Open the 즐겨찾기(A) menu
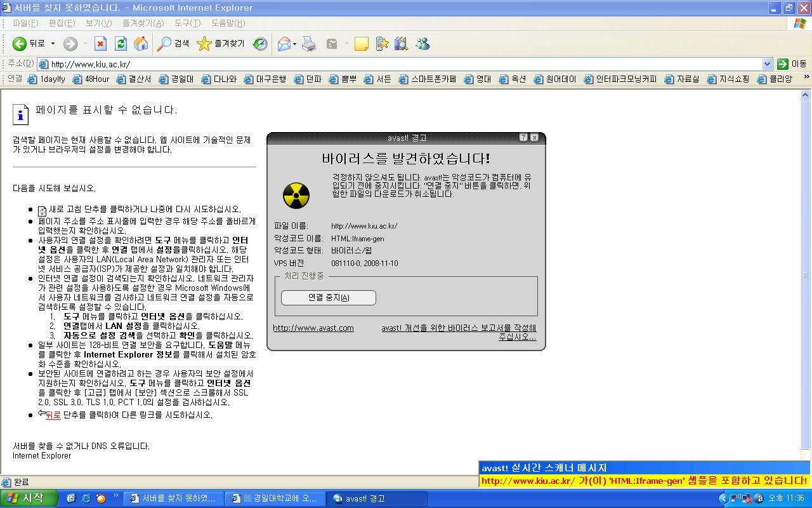Screen dimensions: 812x508 click(143, 23)
